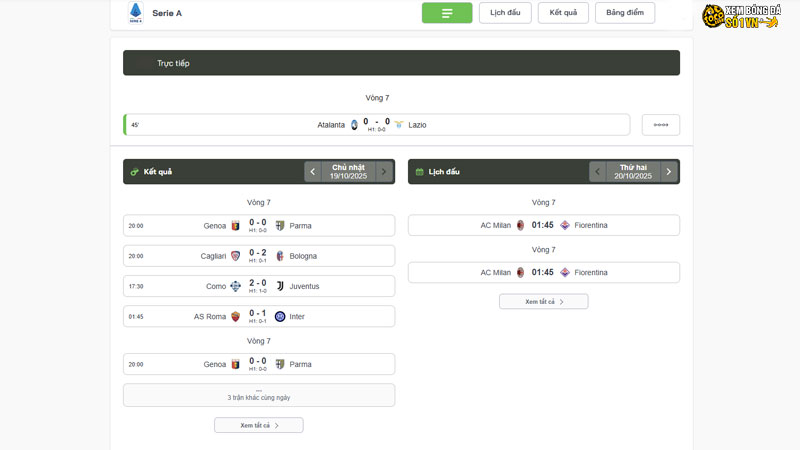Screen dimensions: 800x450
Task: Click the Atalanta team crest
Action: coord(354,125)
